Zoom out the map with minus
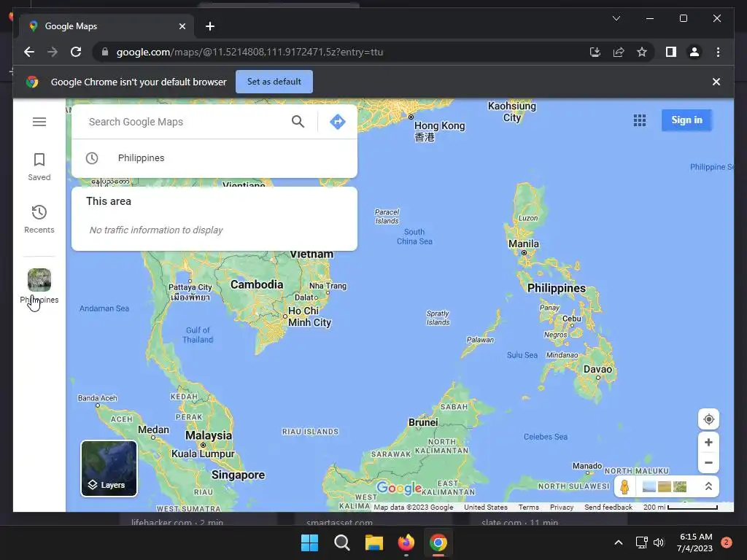This screenshot has width=747, height=560. [708, 462]
